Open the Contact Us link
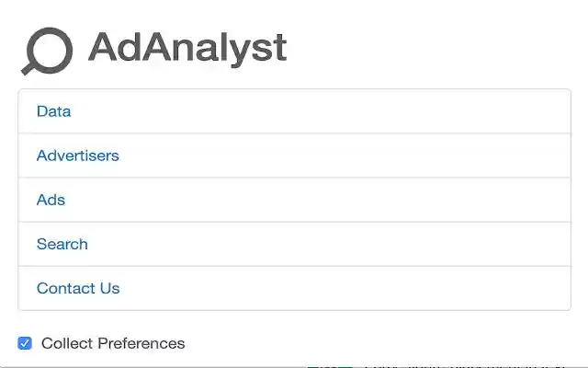The height and width of the screenshot is (368, 588). pyautogui.click(x=78, y=288)
